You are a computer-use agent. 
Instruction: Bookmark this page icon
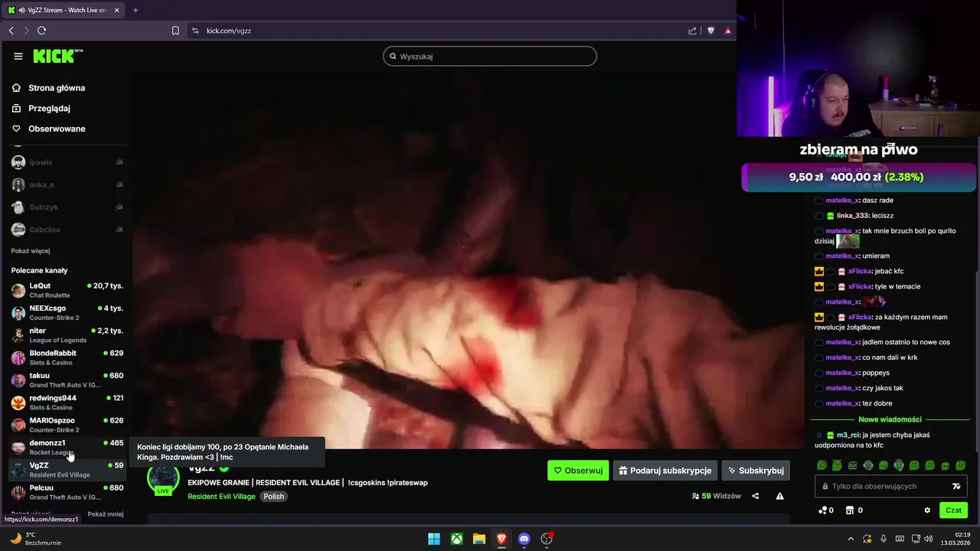(175, 31)
